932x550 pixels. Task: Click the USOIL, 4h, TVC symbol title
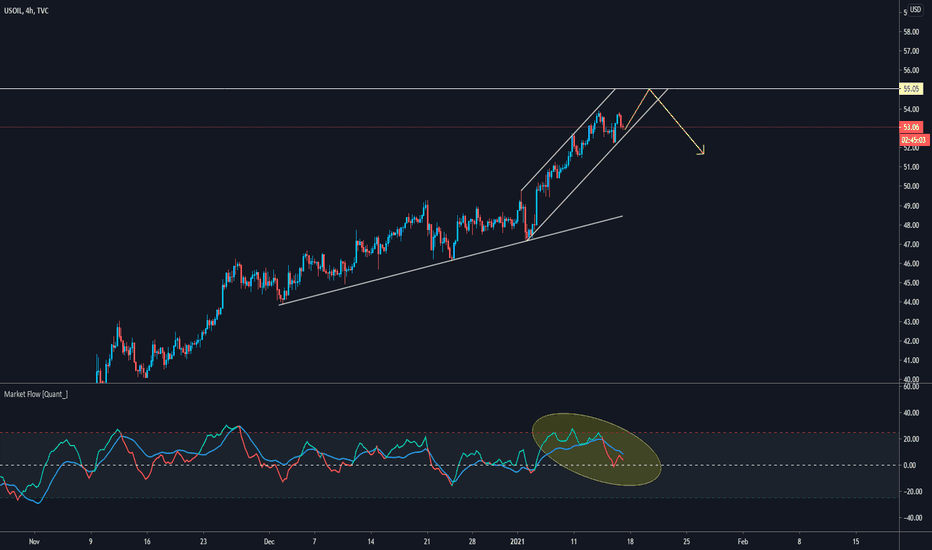(x=26, y=11)
